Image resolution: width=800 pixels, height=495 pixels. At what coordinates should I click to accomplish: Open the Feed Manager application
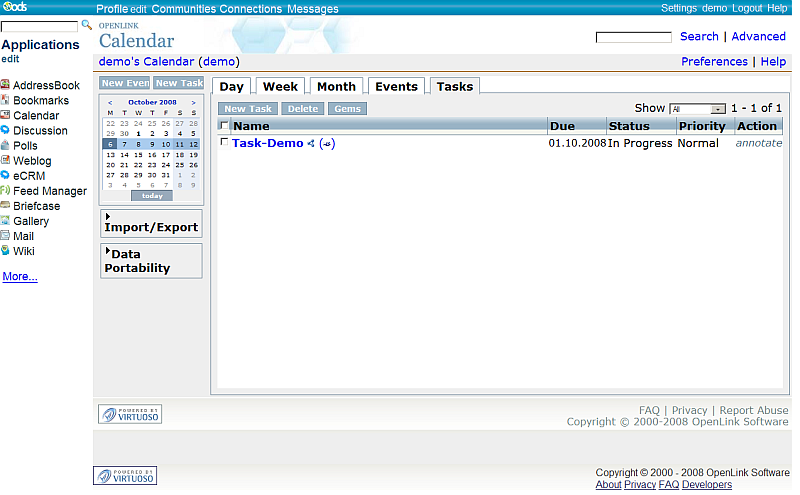49,191
